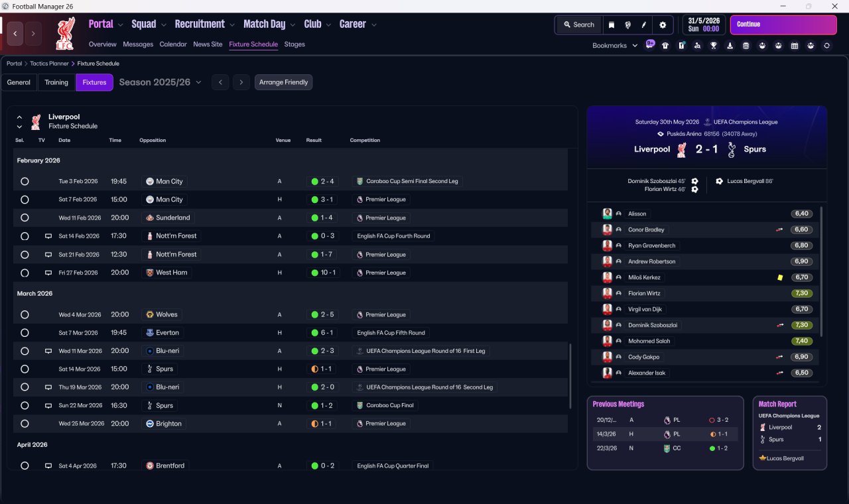Open the settings gear icon
The width and height of the screenshot is (849, 504).
662,25
